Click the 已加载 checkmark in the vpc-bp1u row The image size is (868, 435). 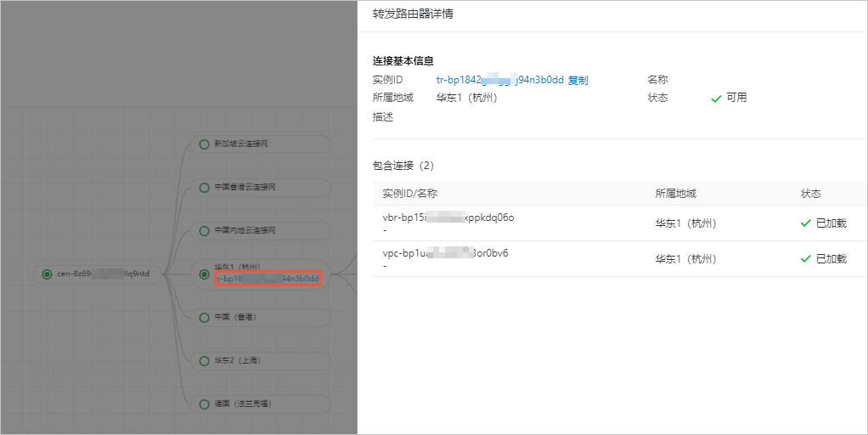(805, 258)
